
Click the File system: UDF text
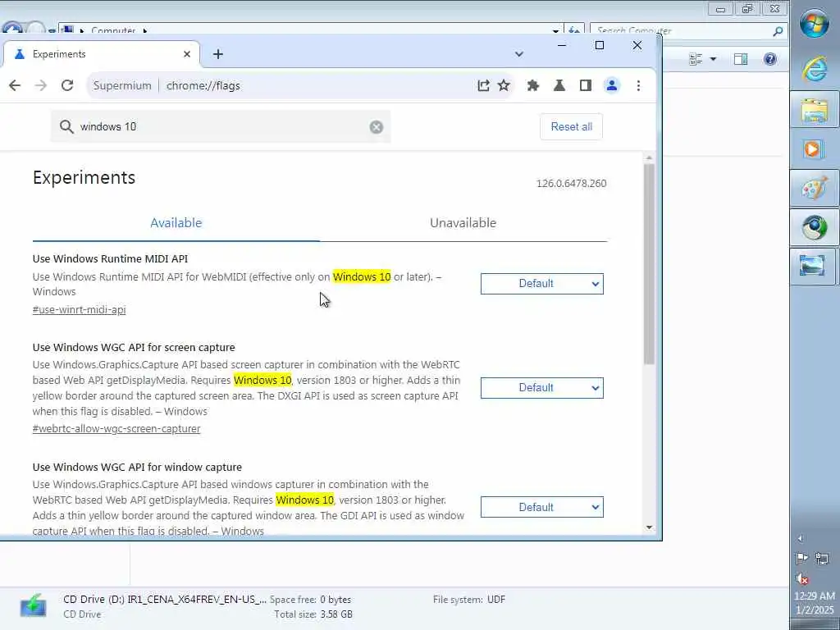pos(469,600)
